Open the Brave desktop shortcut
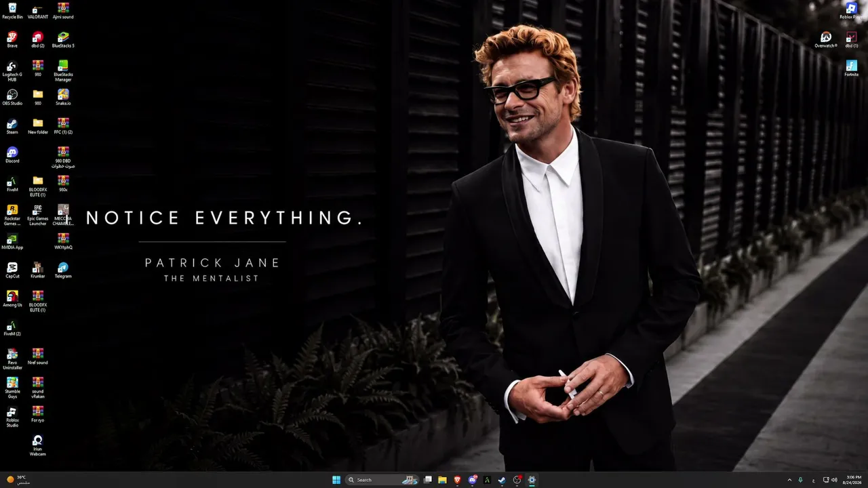Viewport: 868px width, 488px height. pyautogui.click(x=12, y=40)
